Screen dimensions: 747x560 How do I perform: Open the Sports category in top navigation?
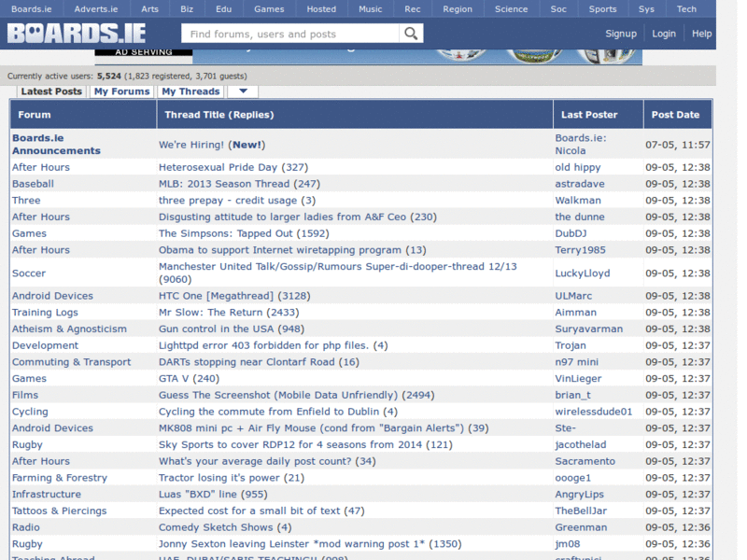click(602, 9)
